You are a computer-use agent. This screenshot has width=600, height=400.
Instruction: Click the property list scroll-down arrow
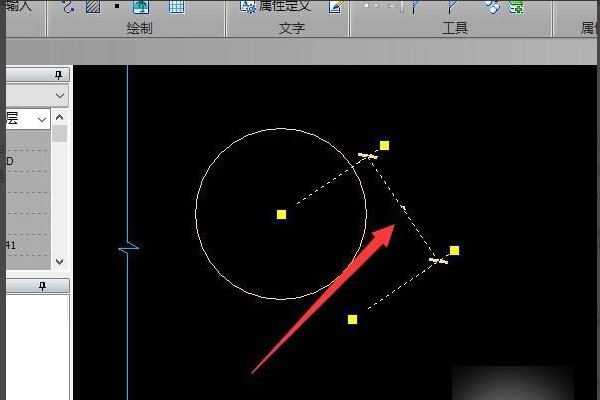point(59,262)
